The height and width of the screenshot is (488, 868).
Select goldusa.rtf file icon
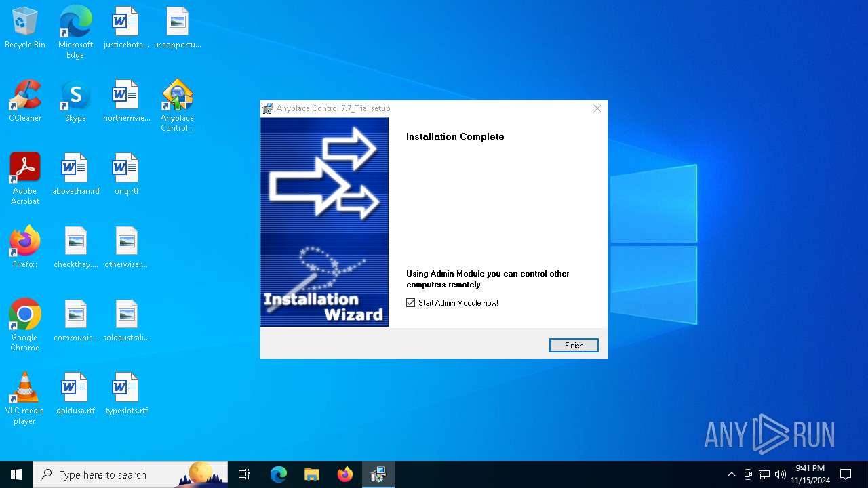tap(76, 394)
